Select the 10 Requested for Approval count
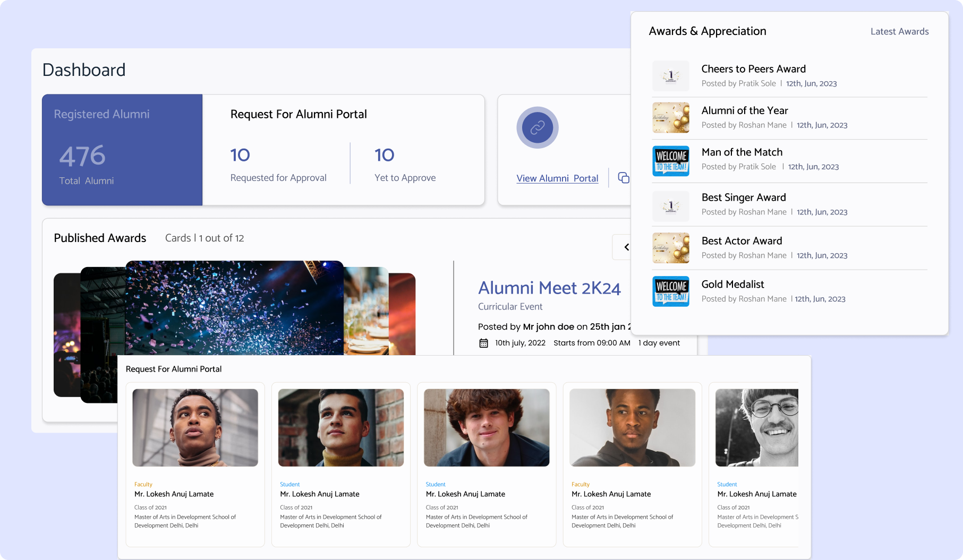 click(240, 155)
